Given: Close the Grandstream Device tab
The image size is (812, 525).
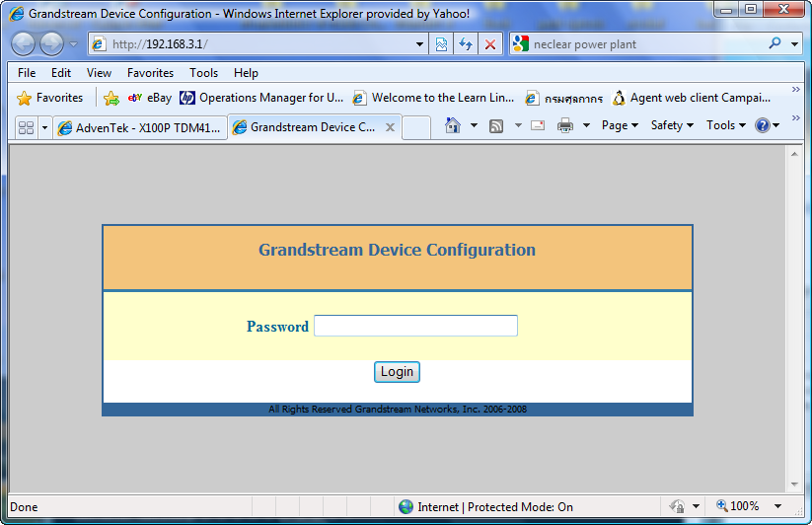Looking at the screenshot, I should coord(391,127).
